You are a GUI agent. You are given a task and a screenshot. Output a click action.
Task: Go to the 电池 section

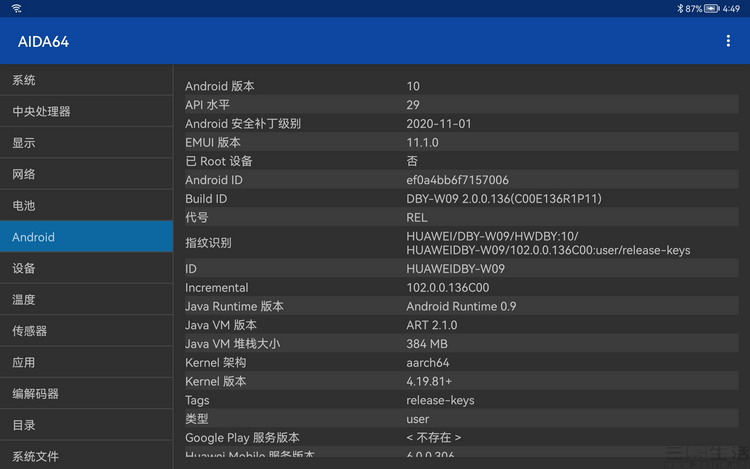point(86,206)
